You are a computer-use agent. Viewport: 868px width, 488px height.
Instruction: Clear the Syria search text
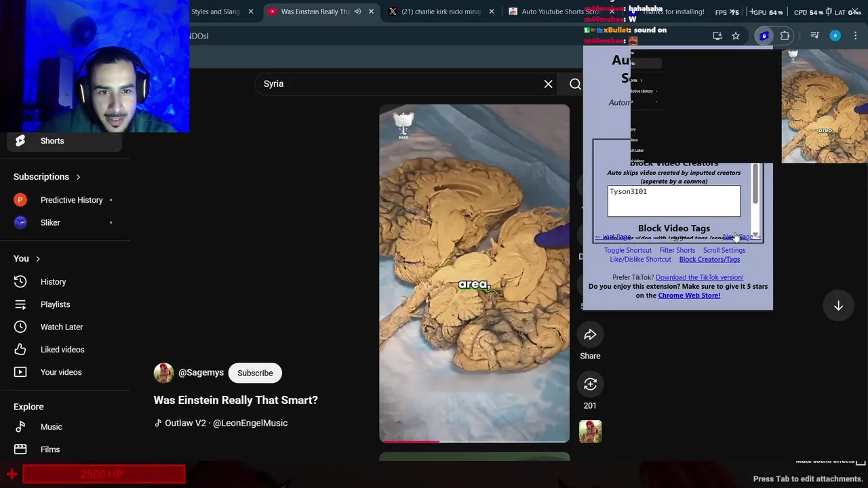pyautogui.click(x=548, y=84)
